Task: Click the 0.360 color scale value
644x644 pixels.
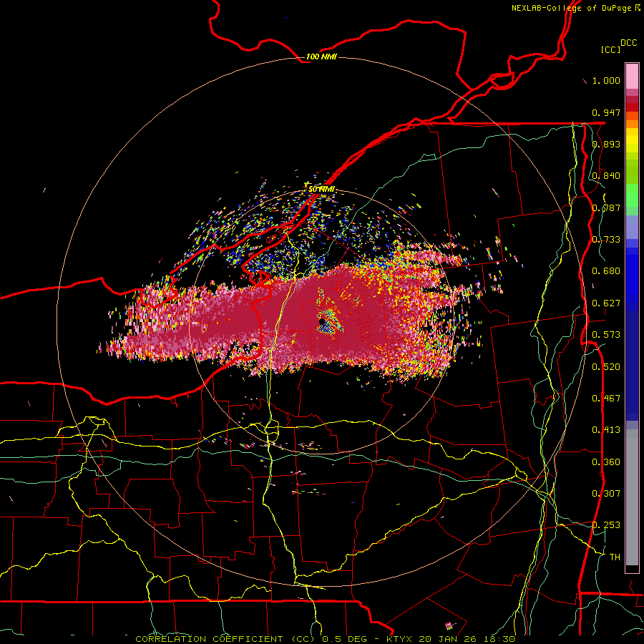Action: click(x=606, y=462)
